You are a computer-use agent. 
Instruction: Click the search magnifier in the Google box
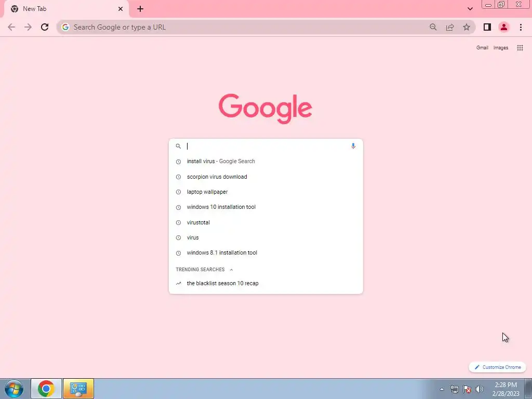click(x=179, y=146)
